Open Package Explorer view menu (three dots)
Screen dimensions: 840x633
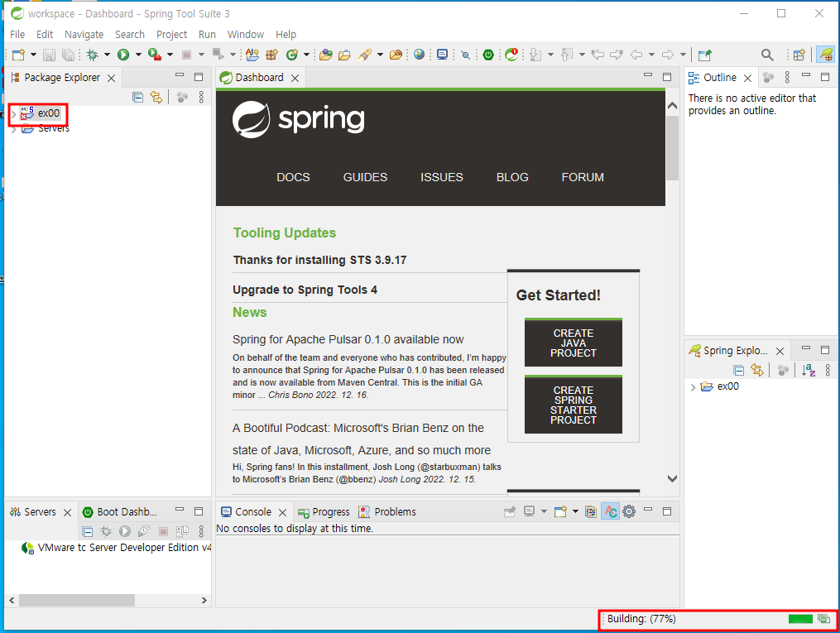point(201,97)
